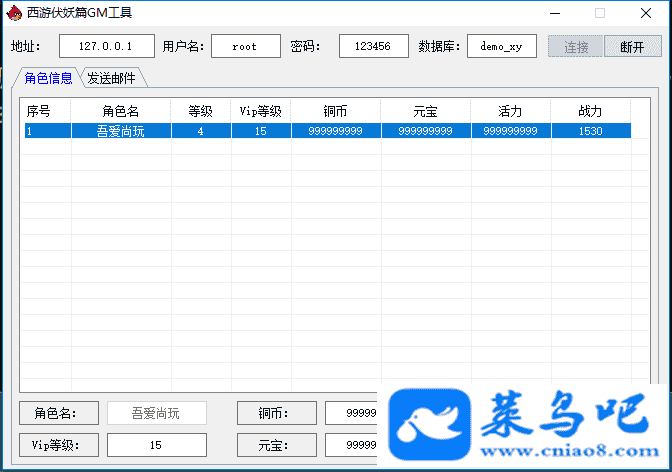The height and width of the screenshot is (472, 672).
Task: Switch to the 角色信息 tab
Action: pyautogui.click(x=48, y=78)
